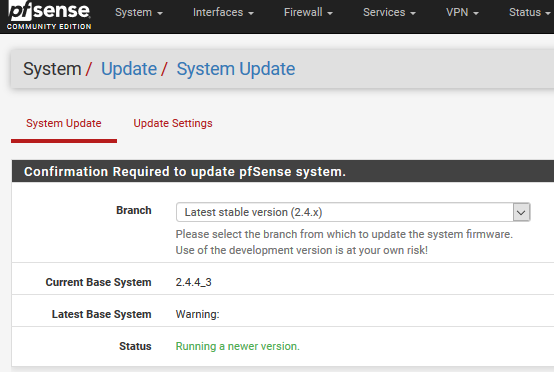Open the Branch dropdown selector
Viewport: 554px width, 372px height.
click(353, 212)
